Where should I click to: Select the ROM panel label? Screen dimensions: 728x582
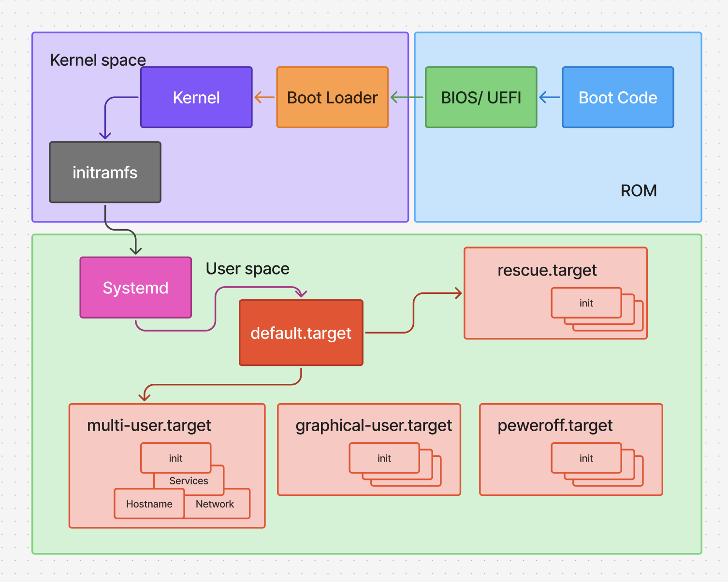pos(638,190)
